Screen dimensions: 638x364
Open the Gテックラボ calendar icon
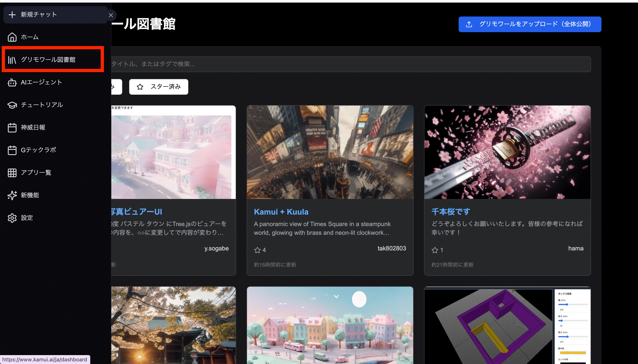click(12, 150)
